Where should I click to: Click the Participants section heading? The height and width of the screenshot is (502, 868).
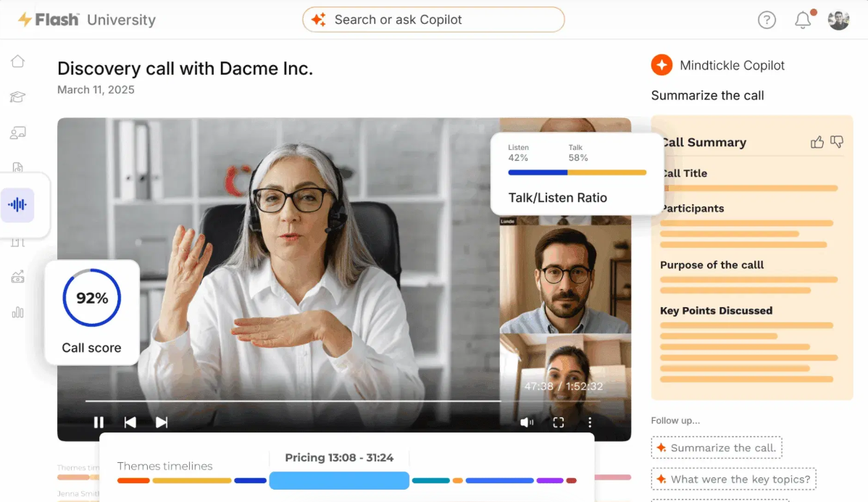coord(693,208)
